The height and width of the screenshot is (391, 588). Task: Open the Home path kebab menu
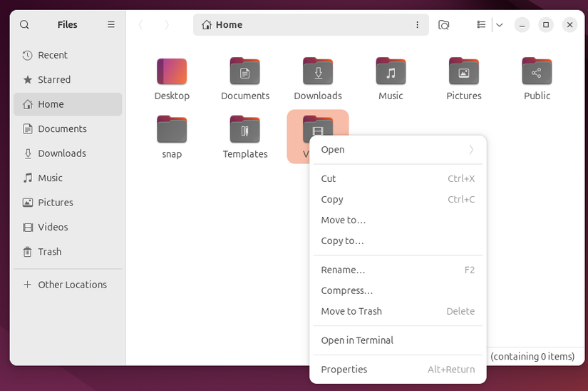(x=418, y=24)
